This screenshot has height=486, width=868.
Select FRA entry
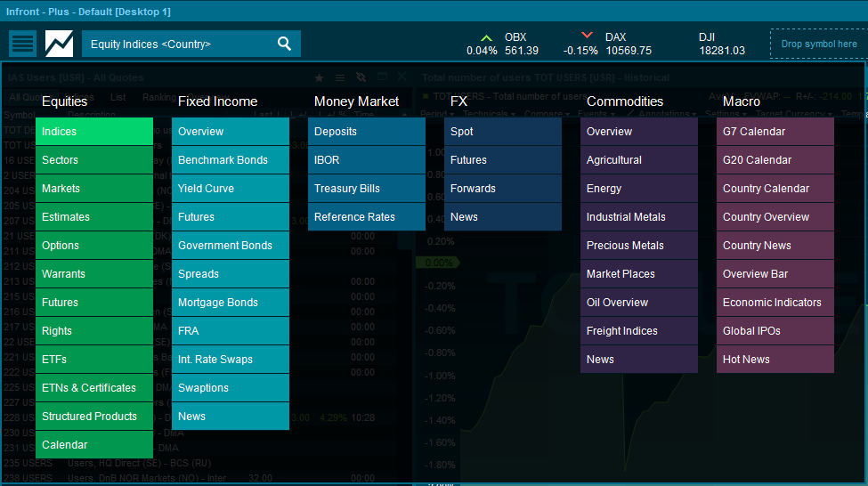point(231,331)
